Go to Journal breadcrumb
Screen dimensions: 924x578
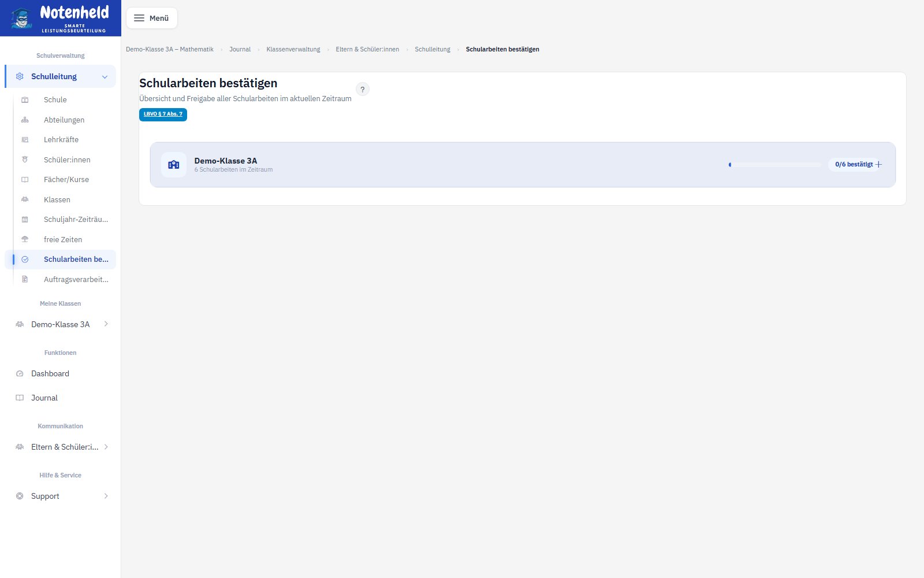pyautogui.click(x=240, y=49)
